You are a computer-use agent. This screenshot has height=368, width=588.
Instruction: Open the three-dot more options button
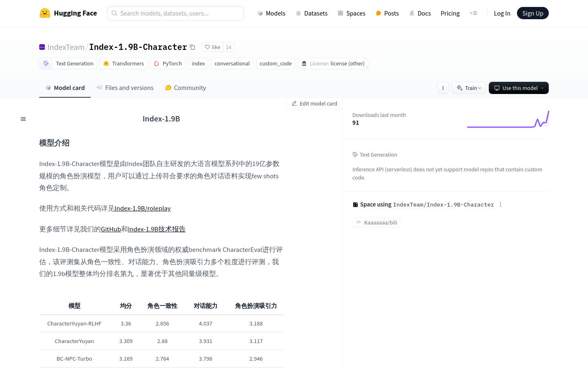point(443,88)
